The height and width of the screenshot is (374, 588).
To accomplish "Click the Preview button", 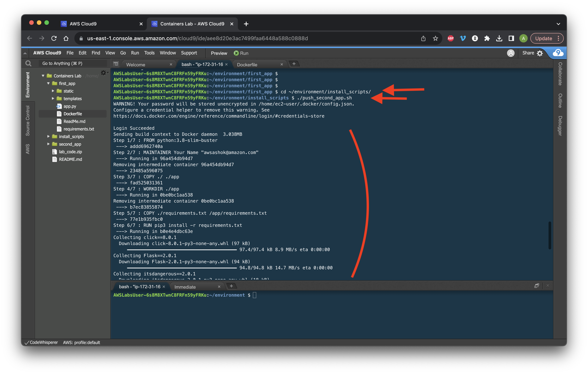I will [219, 53].
